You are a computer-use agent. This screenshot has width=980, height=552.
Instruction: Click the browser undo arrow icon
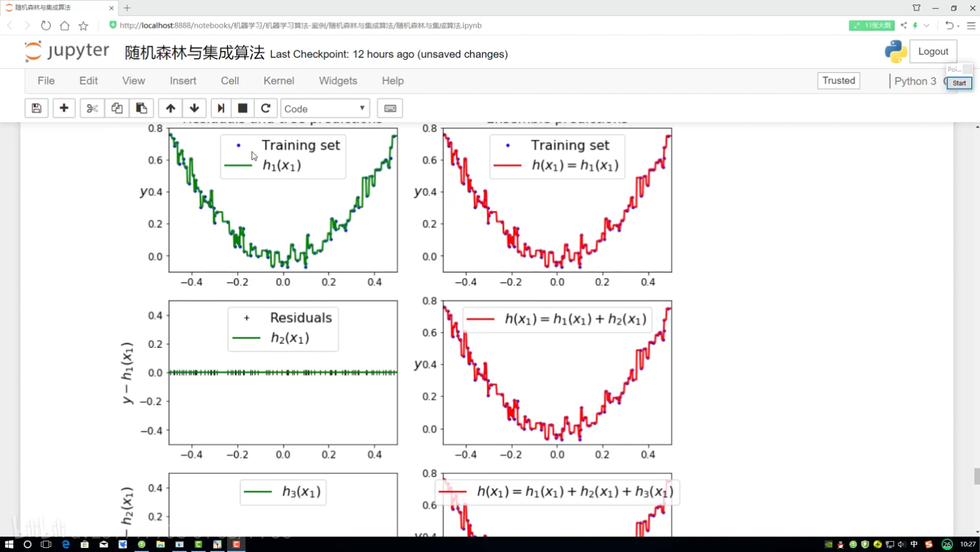click(x=949, y=25)
